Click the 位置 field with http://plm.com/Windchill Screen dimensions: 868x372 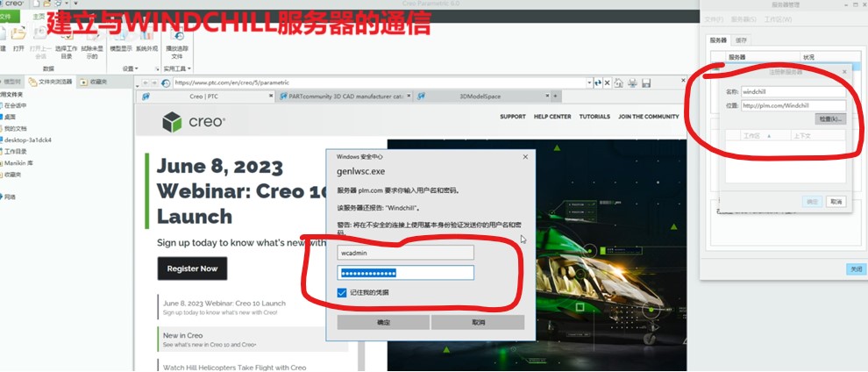(x=793, y=105)
